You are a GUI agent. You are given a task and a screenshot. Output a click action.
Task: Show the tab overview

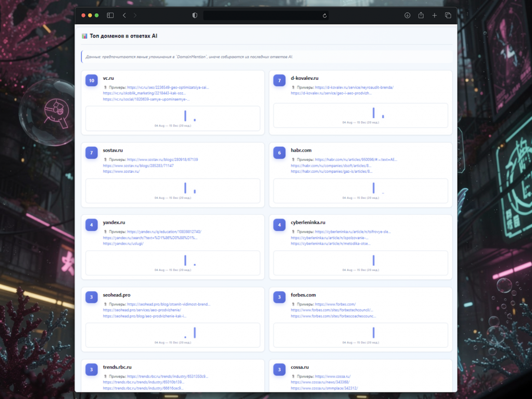click(448, 15)
